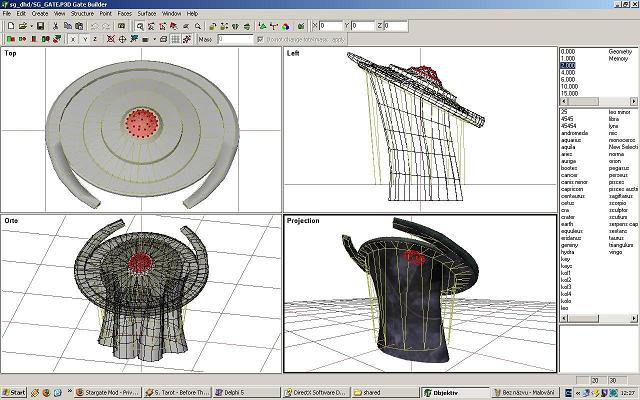Click right scroll arrow of LOD list

(x=633, y=101)
